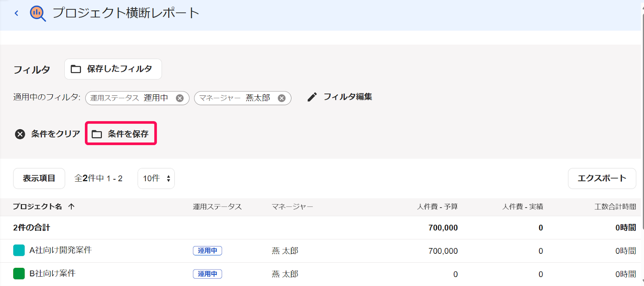Click the ascending sort arrow by プロジェクト名
The width and height of the screenshot is (644, 286).
tap(71, 207)
